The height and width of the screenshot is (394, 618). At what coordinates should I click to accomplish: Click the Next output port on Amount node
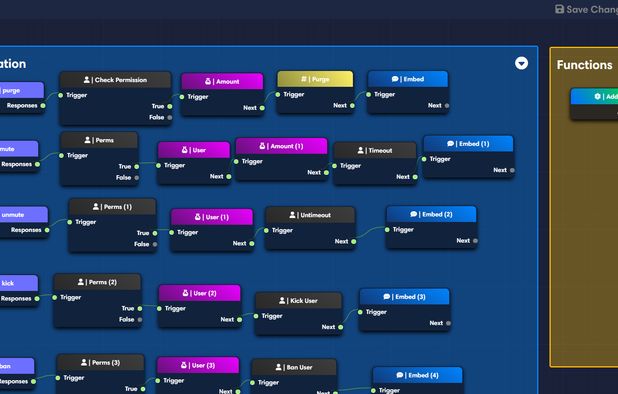click(x=262, y=108)
